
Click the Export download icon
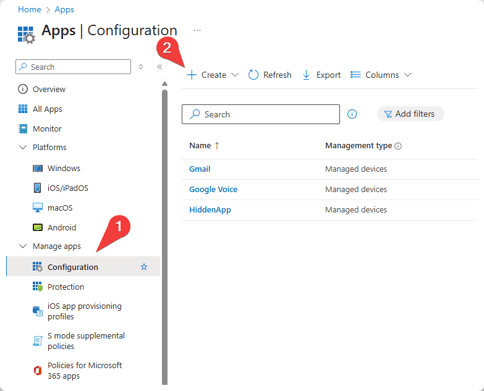(306, 75)
